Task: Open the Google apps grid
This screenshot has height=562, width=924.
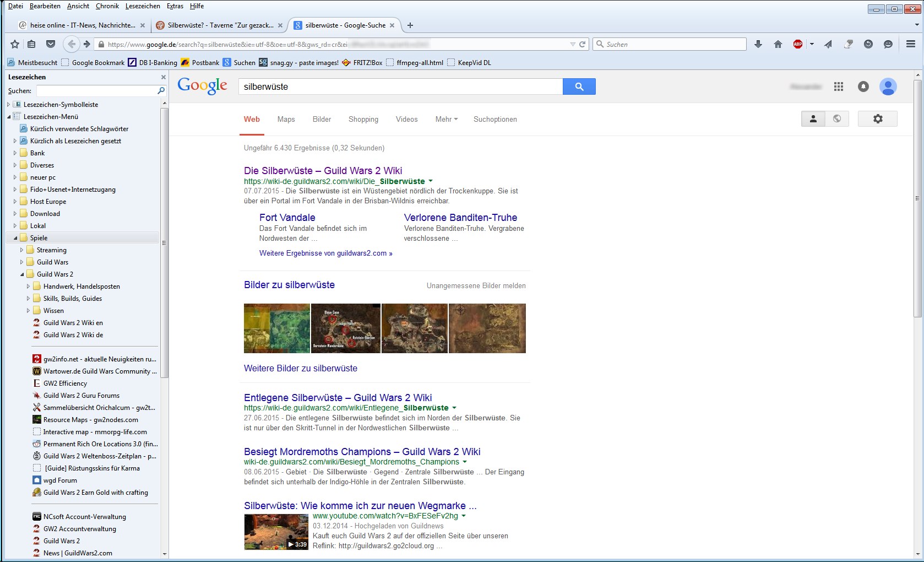Action: click(839, 87)
